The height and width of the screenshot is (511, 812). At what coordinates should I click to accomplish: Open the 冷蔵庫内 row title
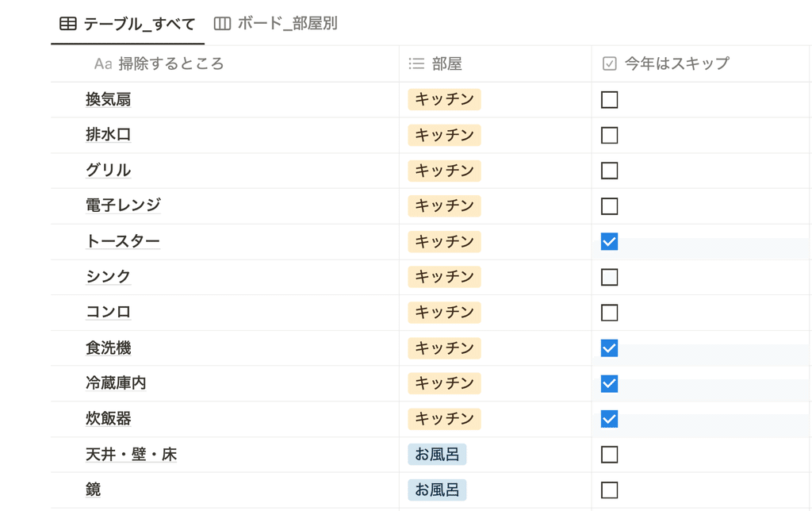[x=116, y=383]
